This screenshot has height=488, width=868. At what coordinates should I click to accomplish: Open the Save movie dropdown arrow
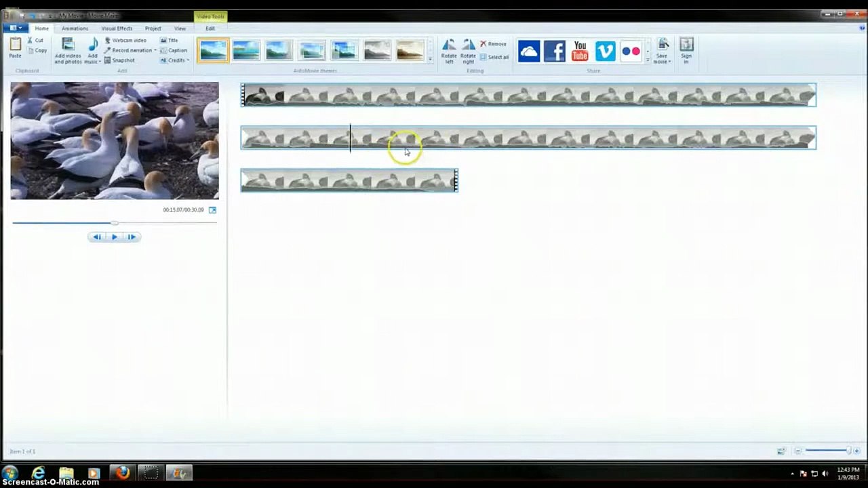670,62
